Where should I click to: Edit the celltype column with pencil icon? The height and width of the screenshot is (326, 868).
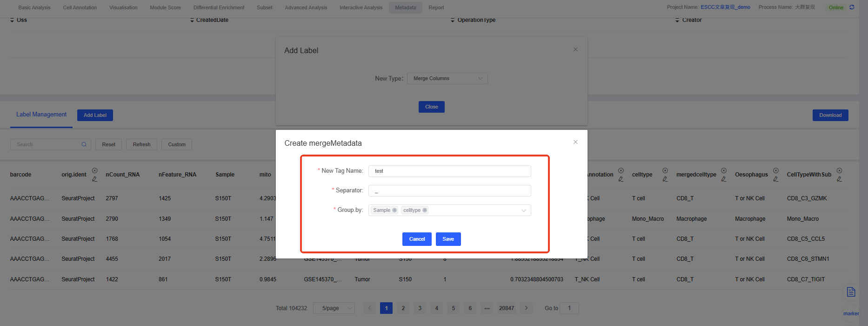[665, 179]
